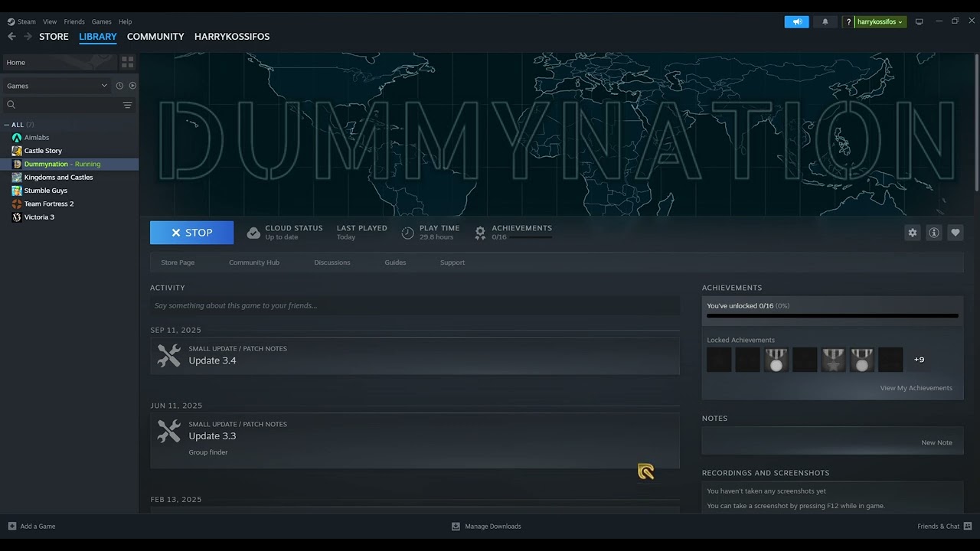This screenshot has width=980, height=551.
Task: Open game settings gear icon
Action: pos(912,233)
